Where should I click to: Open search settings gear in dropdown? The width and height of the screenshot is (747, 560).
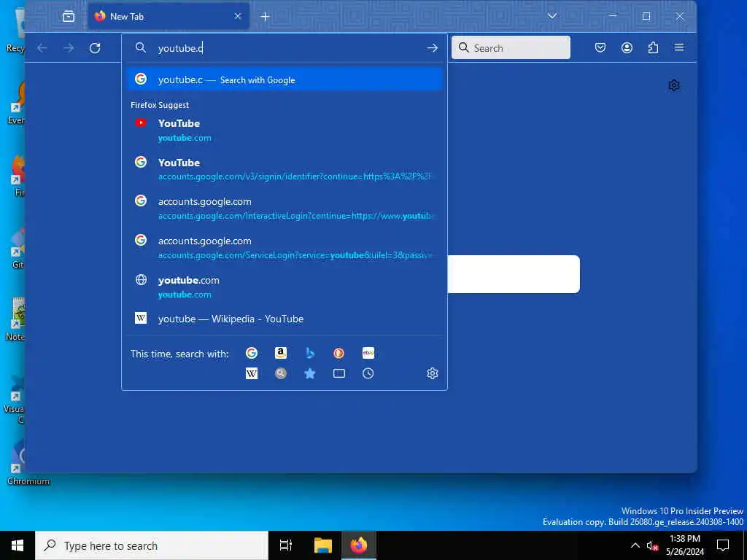tap(432, 373)
